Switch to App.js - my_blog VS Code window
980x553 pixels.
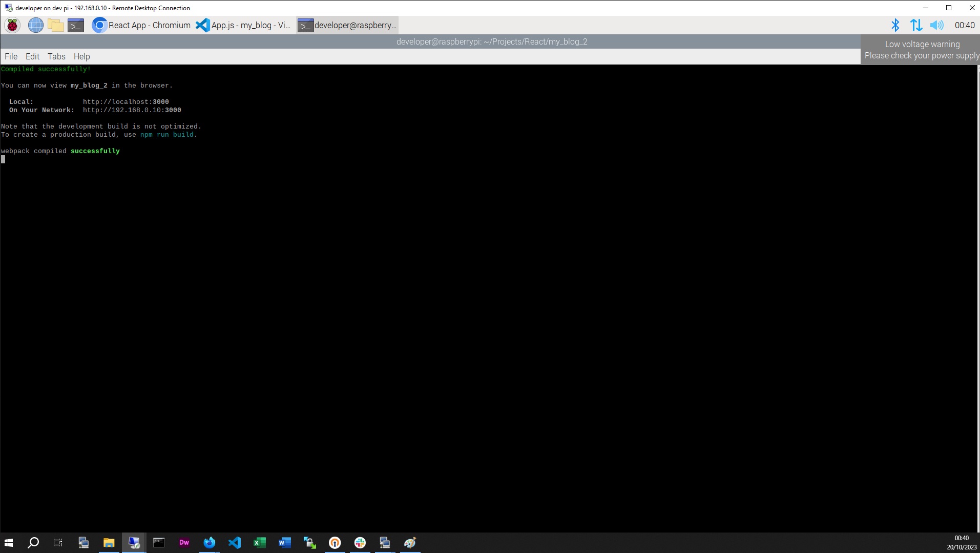tap(243, 25)
